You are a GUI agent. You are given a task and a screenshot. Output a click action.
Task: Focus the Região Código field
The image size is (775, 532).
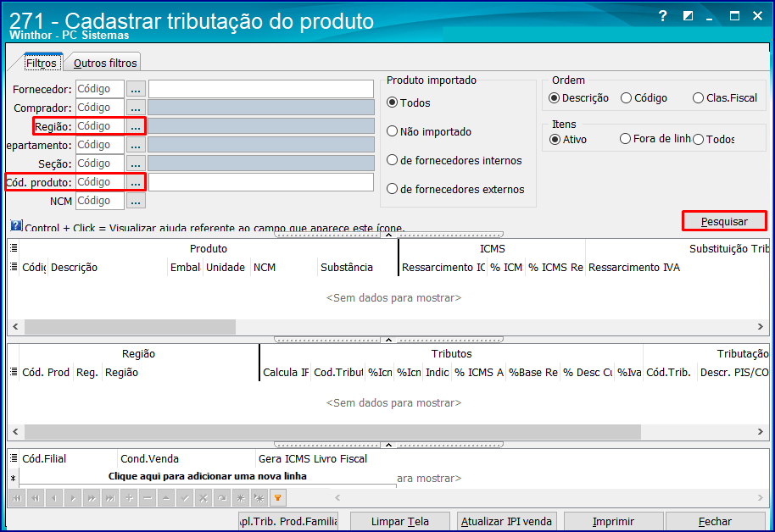click(x=100, y=126)
